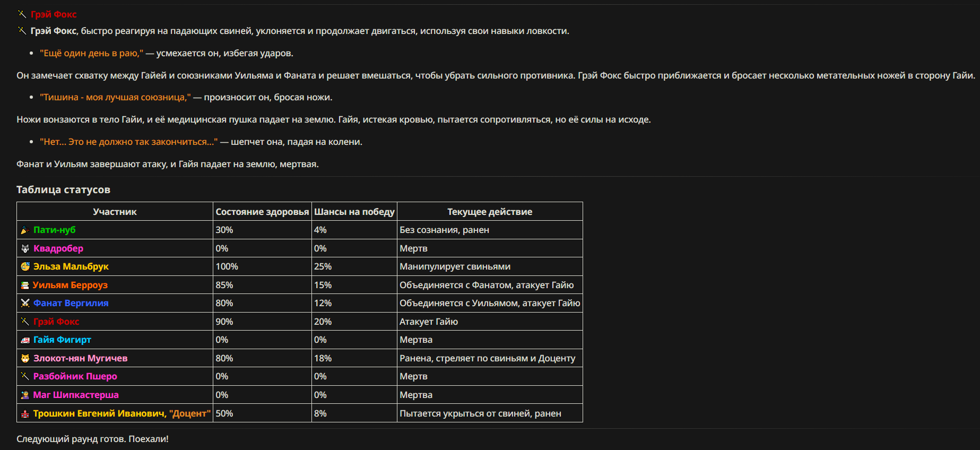Click the emoji face beside Эльза Мальбрук
This screenshot has height=450, width=980.
point(25,266)
